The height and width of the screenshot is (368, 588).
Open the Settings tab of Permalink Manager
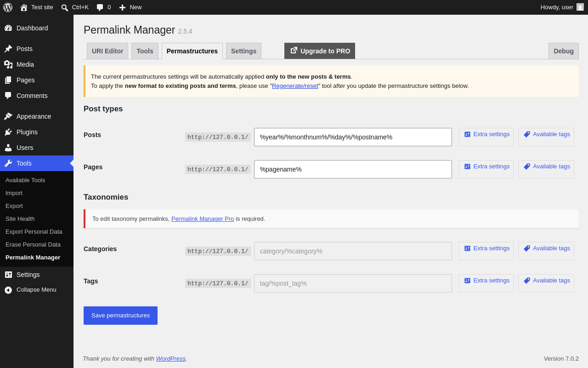[x=243, y=51]
